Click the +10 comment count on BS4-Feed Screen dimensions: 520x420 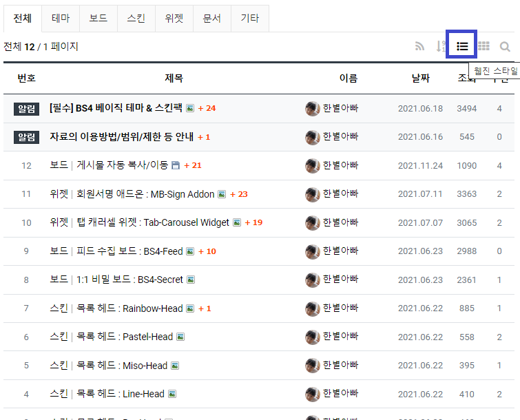207,251
